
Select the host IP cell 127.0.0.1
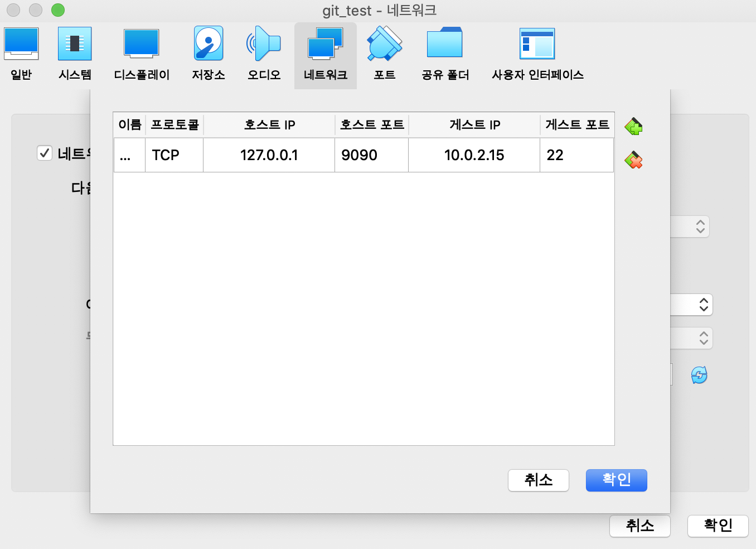coord(269,155)
